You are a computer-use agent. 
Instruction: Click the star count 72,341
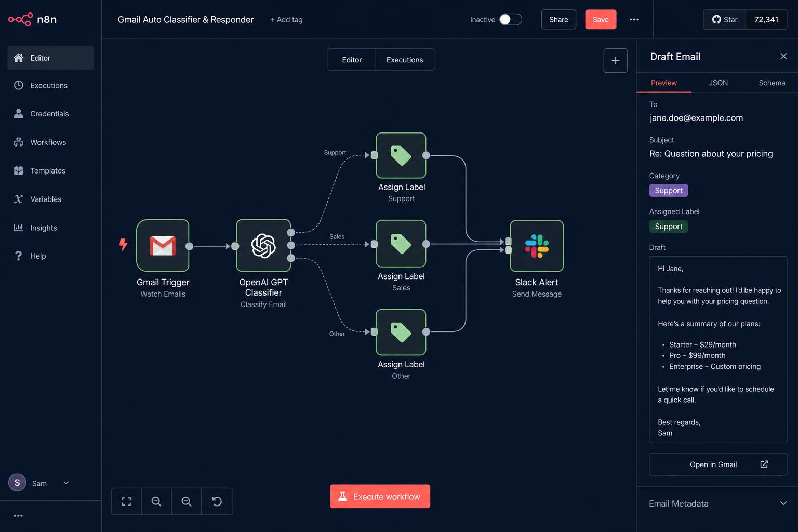pyautogui.click(x=766, y=20)
